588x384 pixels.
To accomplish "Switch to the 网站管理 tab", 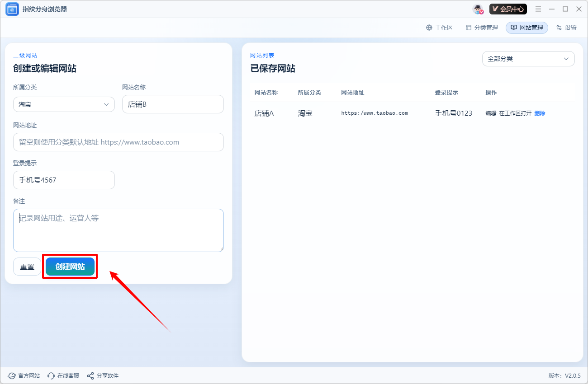I will point(527,28).
